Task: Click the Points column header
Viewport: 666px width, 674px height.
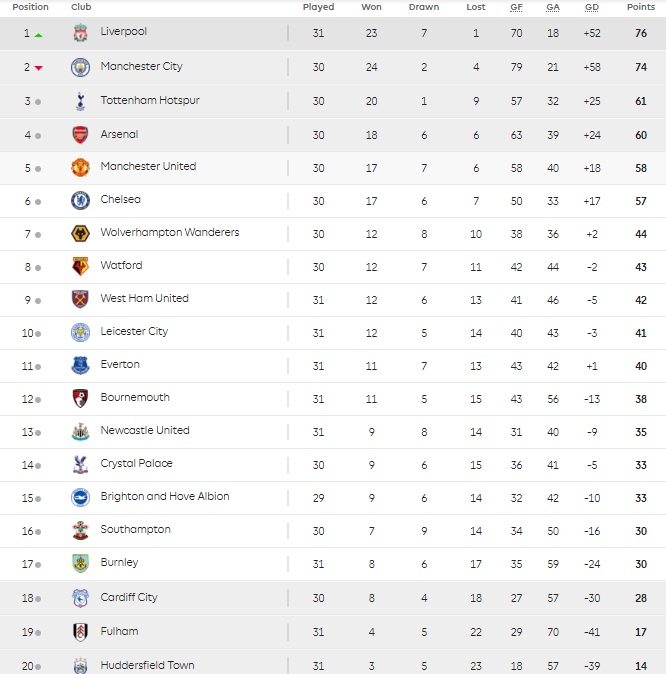Action: point(641,7)
